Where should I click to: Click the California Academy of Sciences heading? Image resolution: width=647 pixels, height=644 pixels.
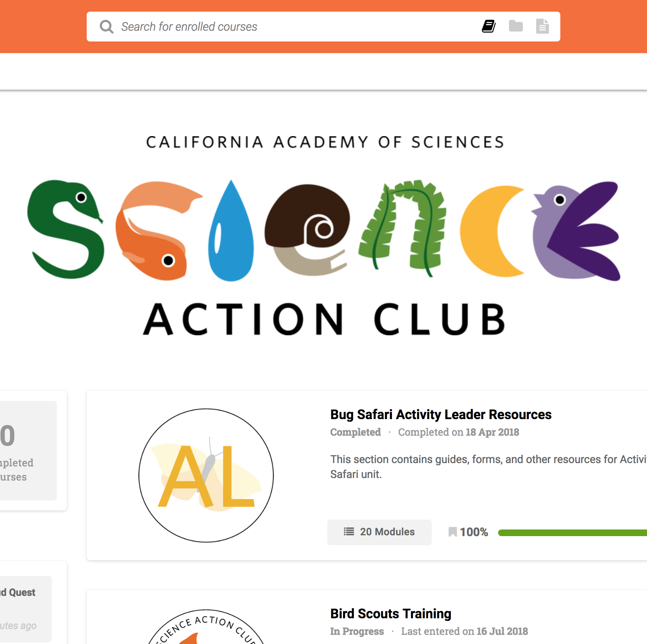point(325,142)
